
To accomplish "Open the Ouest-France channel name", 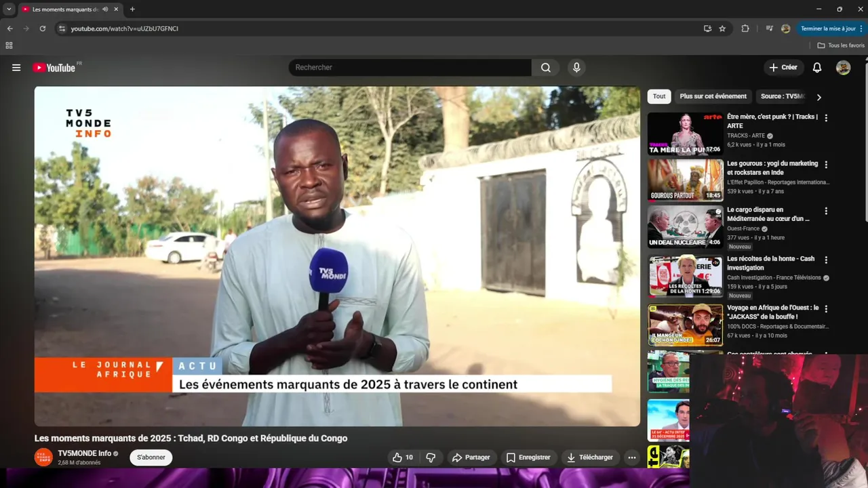I will coord(743,229).
